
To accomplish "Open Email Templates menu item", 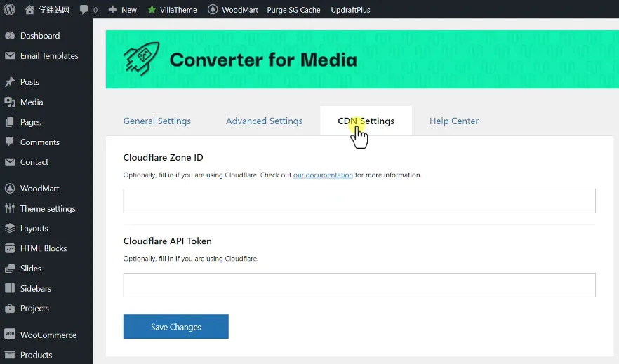I will point(49,55).
